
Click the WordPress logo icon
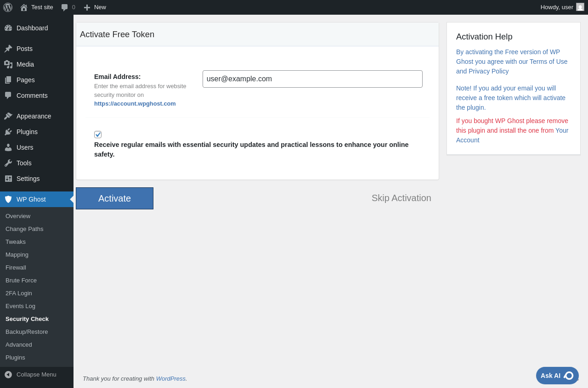click(x=8, y=7)
